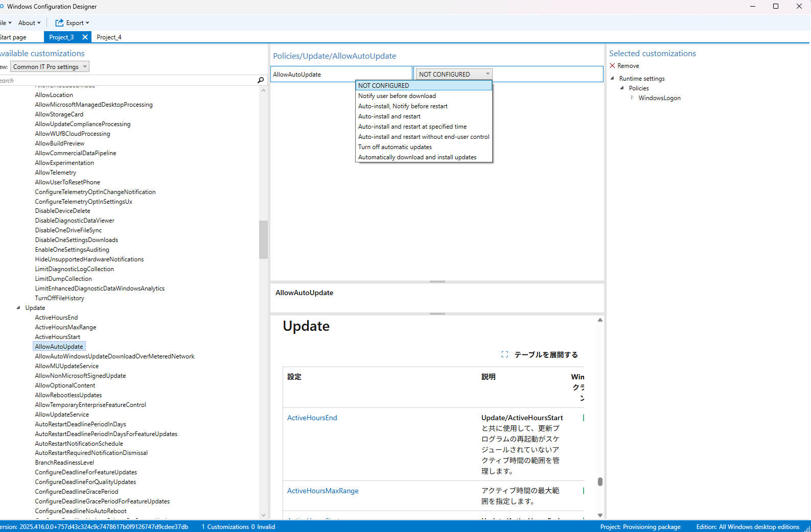811x532 pixels.
Task: Collapse the Policies node
Action: (x=622, y=88)
